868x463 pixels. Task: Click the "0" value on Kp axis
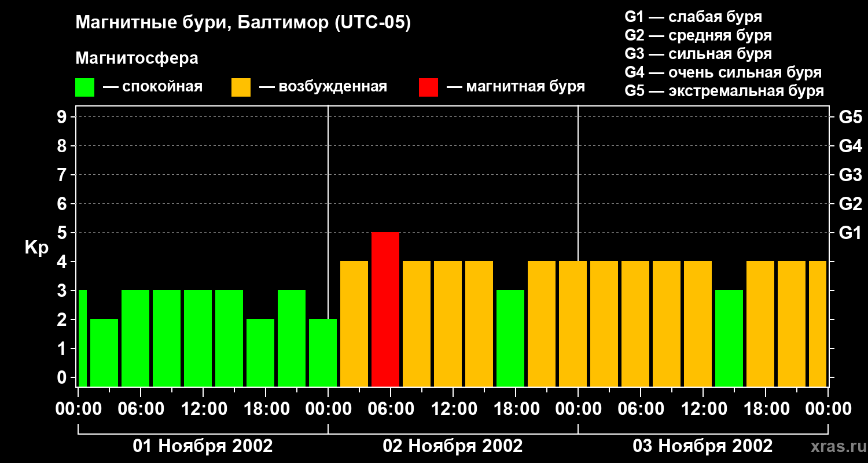(63, 377)
